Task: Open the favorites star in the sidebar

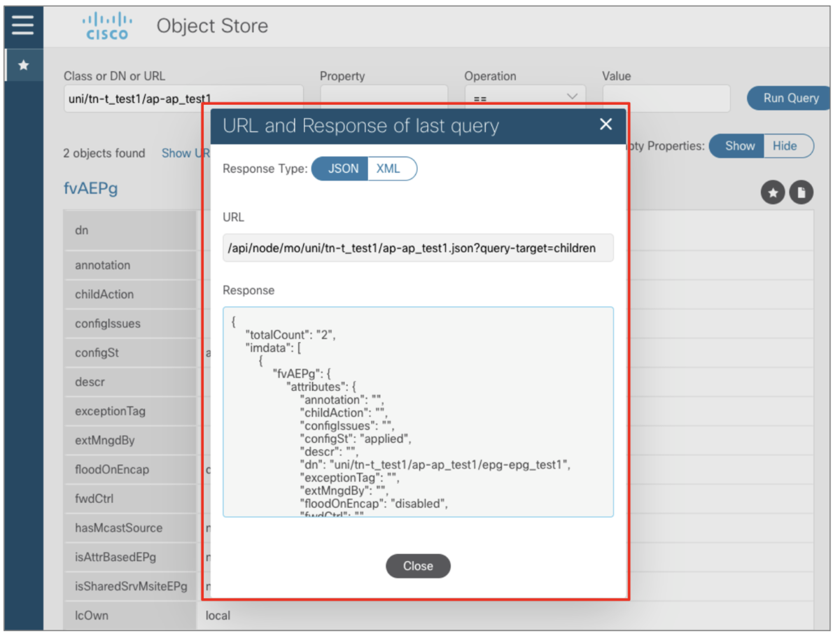Action: point(23,65)
